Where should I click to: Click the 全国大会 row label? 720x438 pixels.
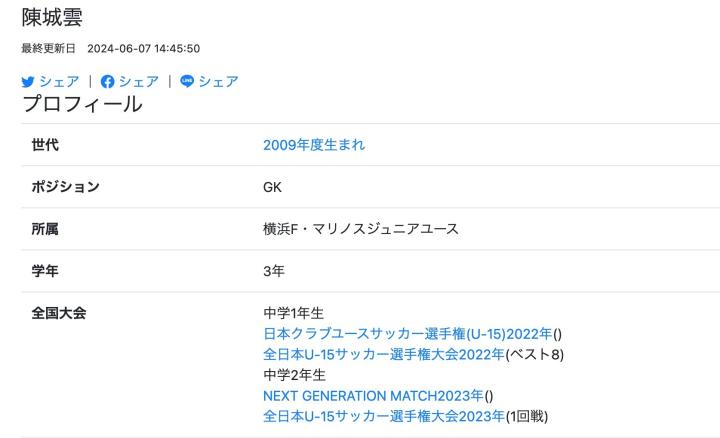59,313
